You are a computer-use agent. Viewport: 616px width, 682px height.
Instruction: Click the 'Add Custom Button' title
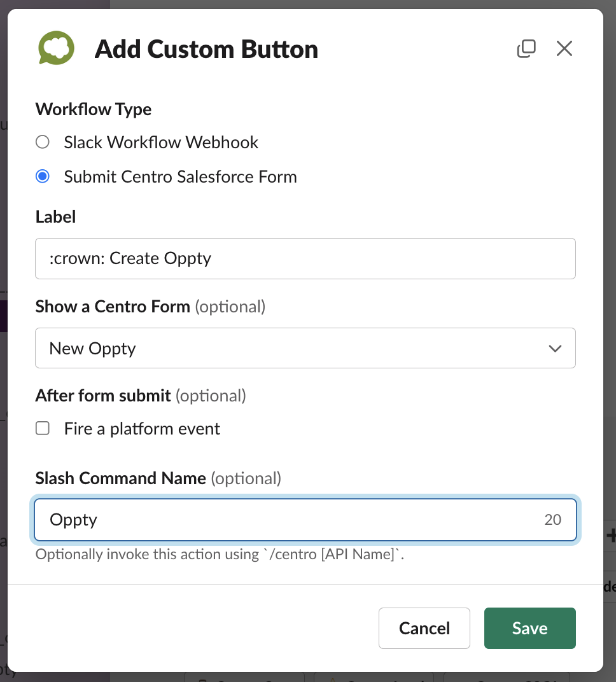tap(207, 49)
